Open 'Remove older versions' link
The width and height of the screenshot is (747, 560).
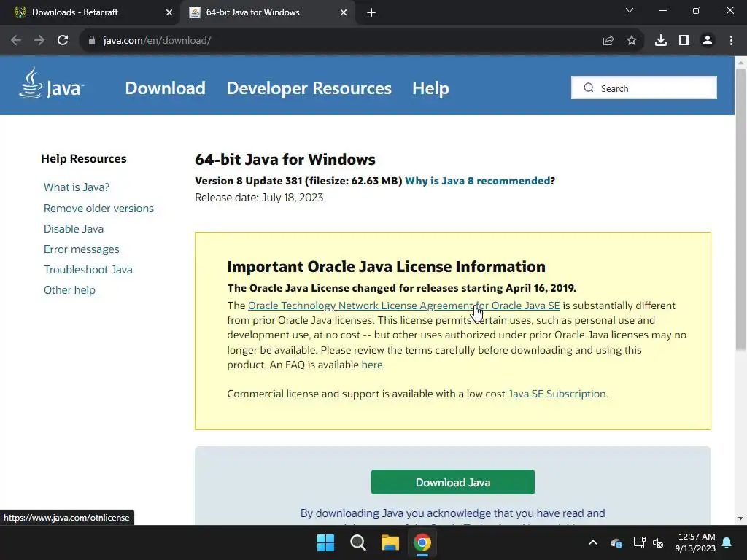98,208
